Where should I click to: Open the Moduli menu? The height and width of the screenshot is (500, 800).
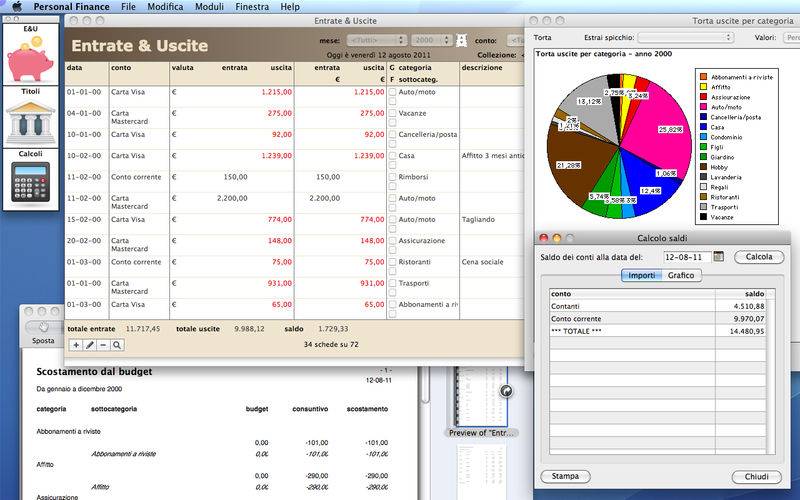point(210,6)
